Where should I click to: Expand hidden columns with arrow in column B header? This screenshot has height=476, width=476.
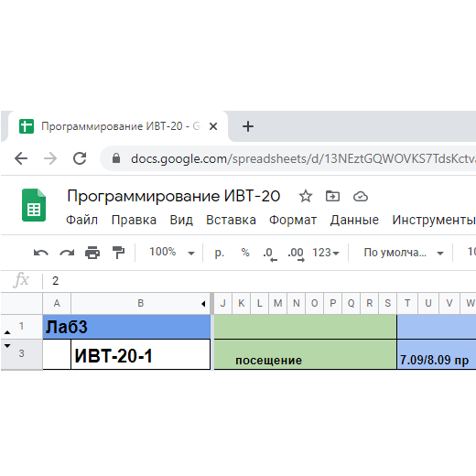(x=203, y=303)
